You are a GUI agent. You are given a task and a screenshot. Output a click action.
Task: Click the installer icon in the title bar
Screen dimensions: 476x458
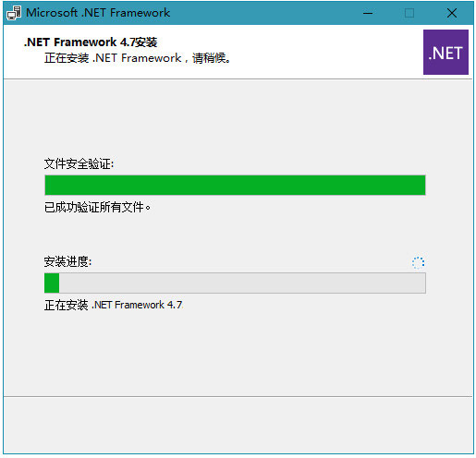pyautogui.click(x=14, y=13)
